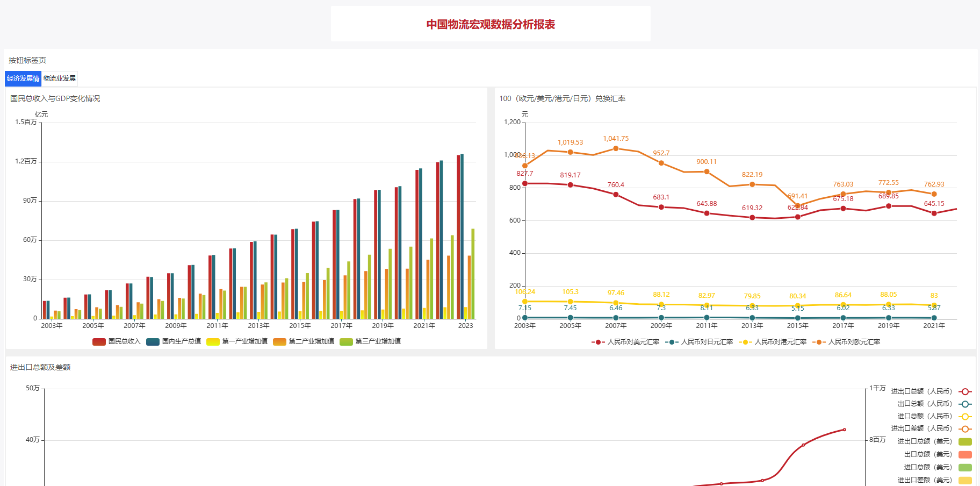
Task: Click the 2003年 国民总收入 red bar
Action: pos(44,310)
